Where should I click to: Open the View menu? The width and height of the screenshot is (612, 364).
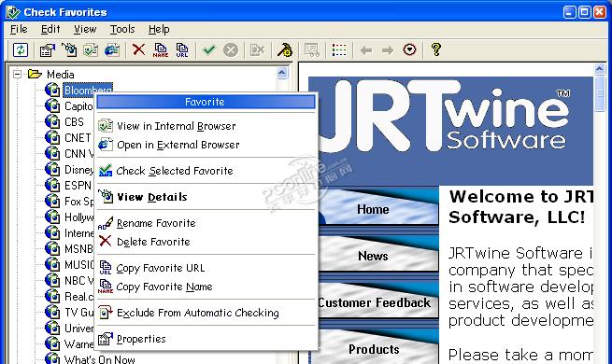pos(85,29)
